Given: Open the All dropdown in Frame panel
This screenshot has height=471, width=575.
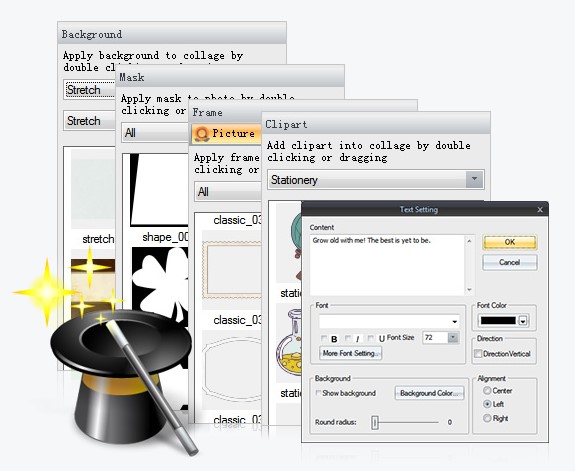Looking at the screenshot, I should [228, 191].
